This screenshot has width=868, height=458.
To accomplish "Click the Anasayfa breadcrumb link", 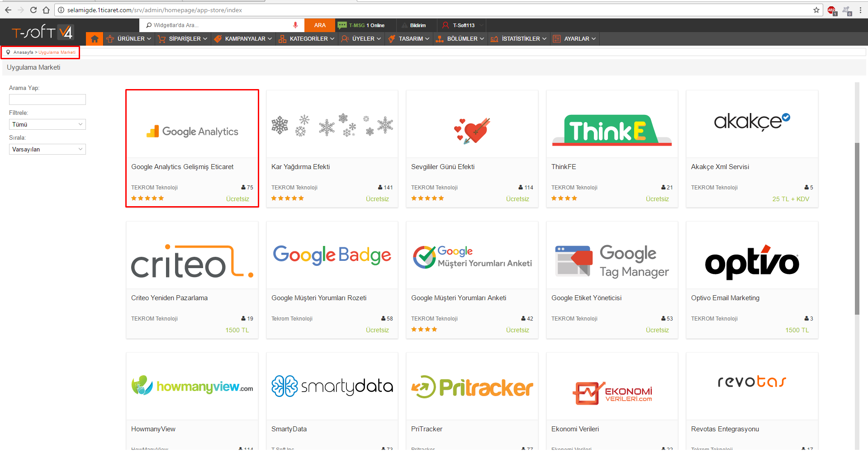I will 23,52.
